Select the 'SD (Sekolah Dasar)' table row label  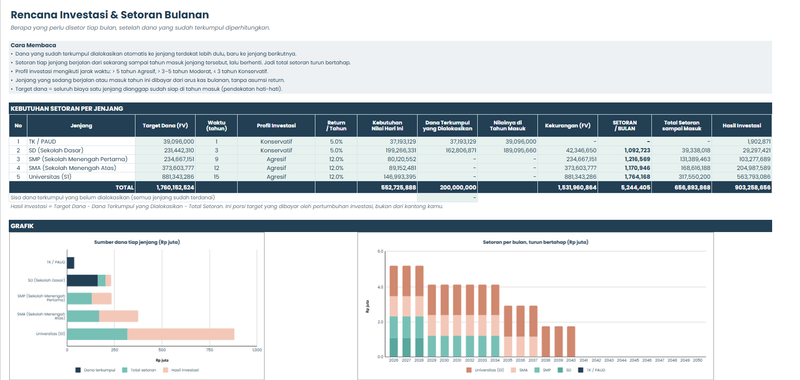[57, 150]
